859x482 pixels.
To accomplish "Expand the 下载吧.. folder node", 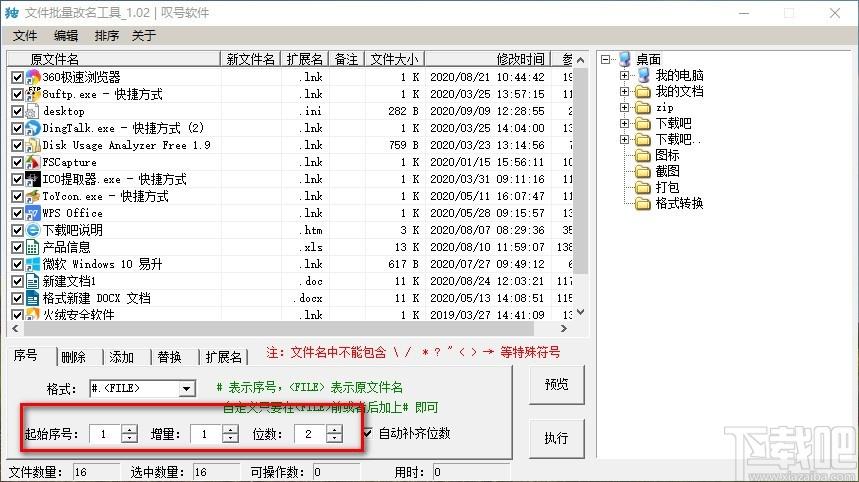I will coord(625,140).
